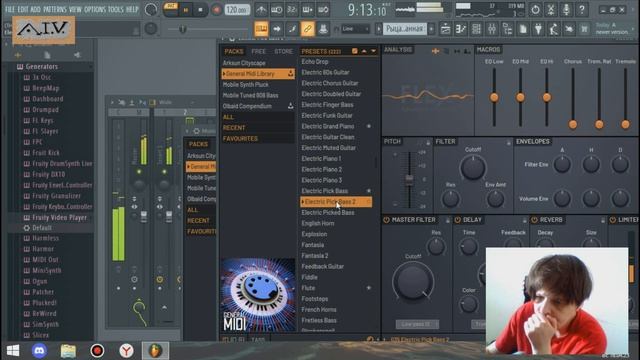Open the pattern selector dropdown
640x360 pixels.
(x=404, y=29)
